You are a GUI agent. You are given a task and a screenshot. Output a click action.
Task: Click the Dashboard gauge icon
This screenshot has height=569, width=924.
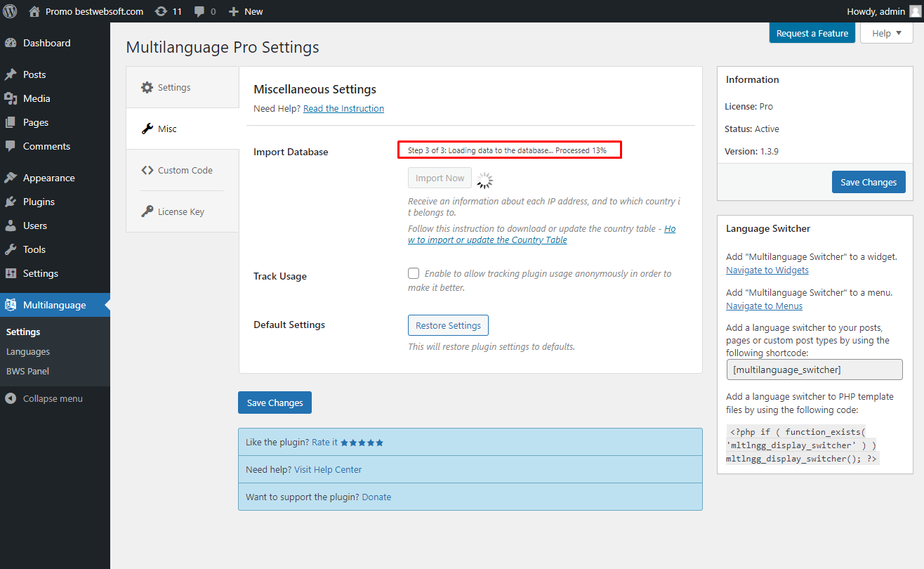tap(11, 43)
